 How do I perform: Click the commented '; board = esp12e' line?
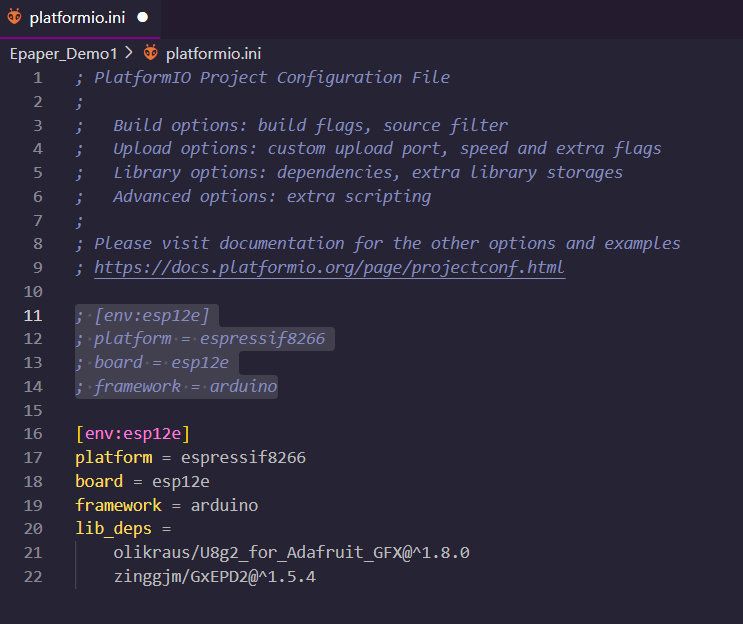[x=152, y=363]
